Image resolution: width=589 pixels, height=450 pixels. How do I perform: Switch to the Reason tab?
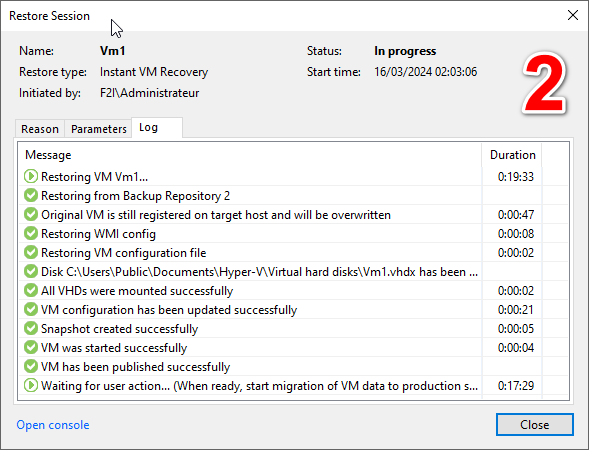(x=40, y=129)
